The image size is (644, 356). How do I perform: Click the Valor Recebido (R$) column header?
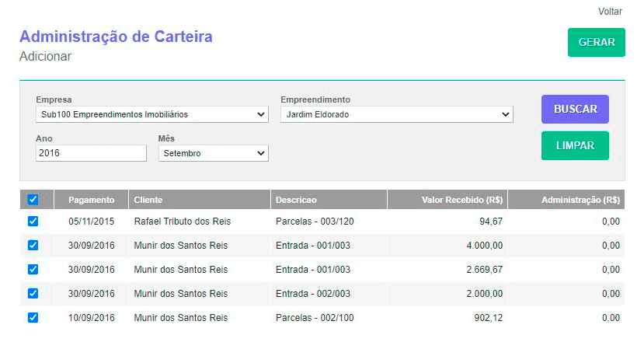click(462, 200)
